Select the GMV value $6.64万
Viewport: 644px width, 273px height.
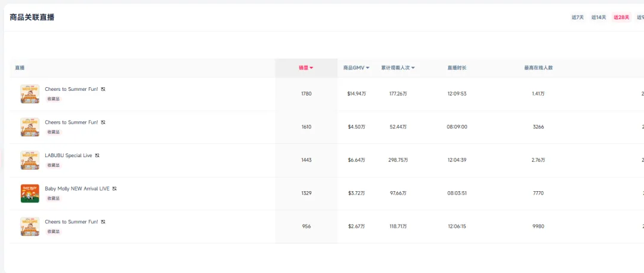point(357,160)
